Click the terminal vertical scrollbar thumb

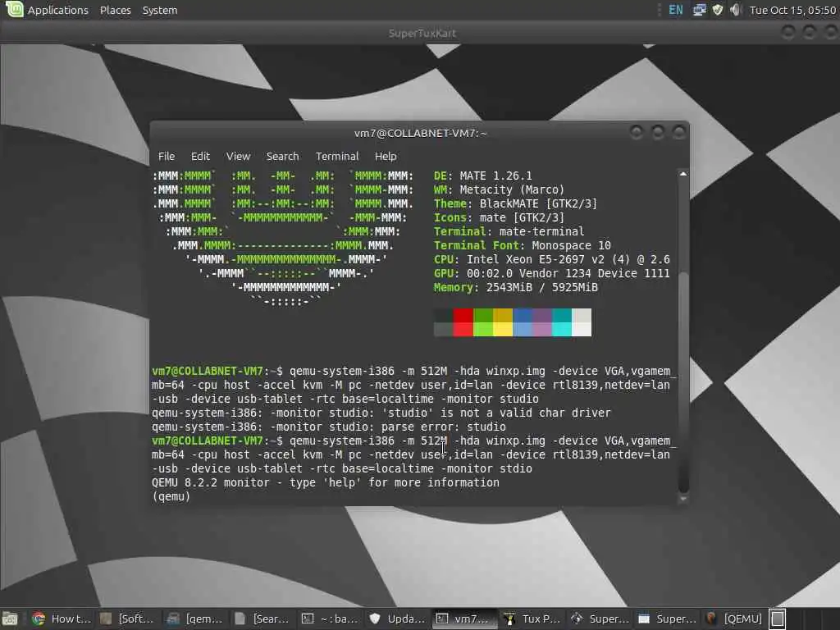(x=683, y=382)
